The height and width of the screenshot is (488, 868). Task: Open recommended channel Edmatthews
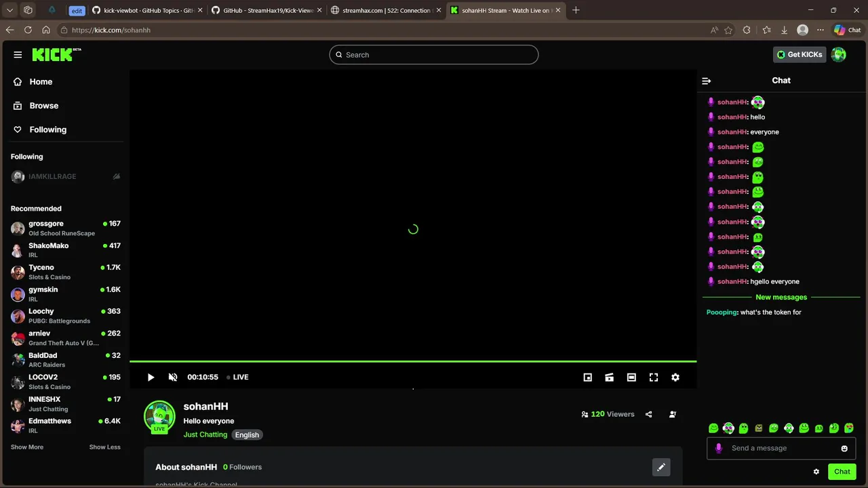click(x=66, y=426)
